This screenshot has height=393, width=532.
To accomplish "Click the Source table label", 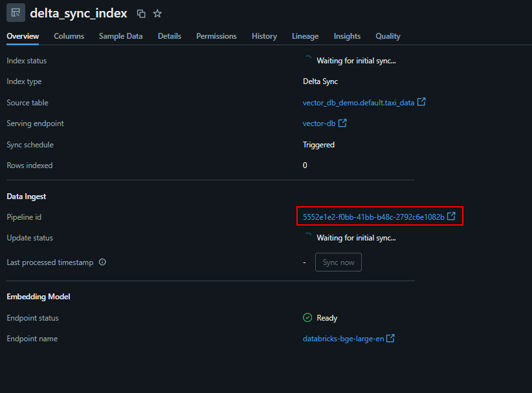I will coord(27,103).
